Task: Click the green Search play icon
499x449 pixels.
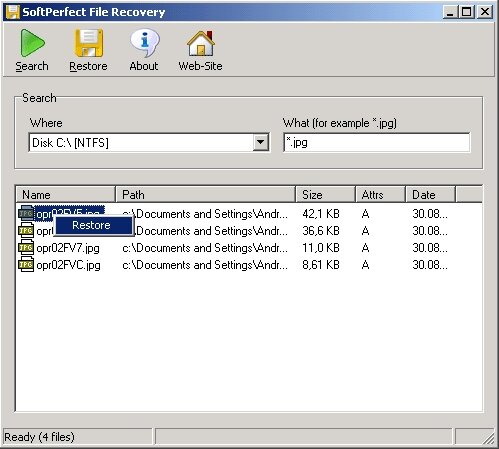Action: coord(32,43)
